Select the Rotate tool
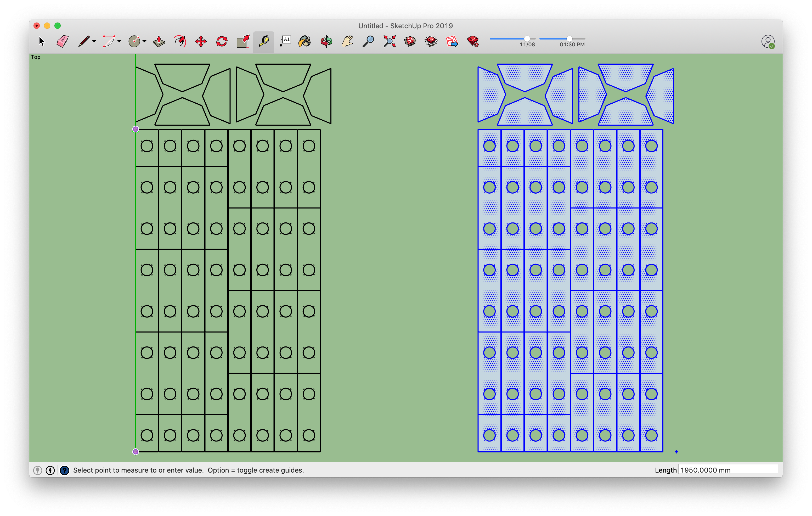The image size is (812, 516). coord(222,42)
